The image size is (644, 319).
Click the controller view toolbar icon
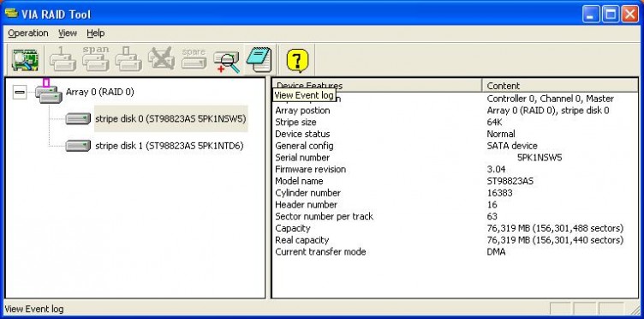pyautogui.click(x=25, y=60)
